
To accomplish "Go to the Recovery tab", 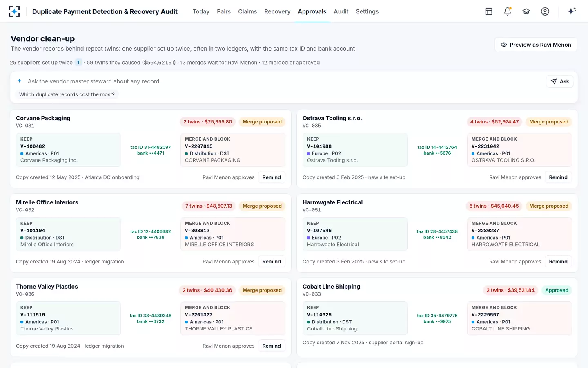I will 277,11.
